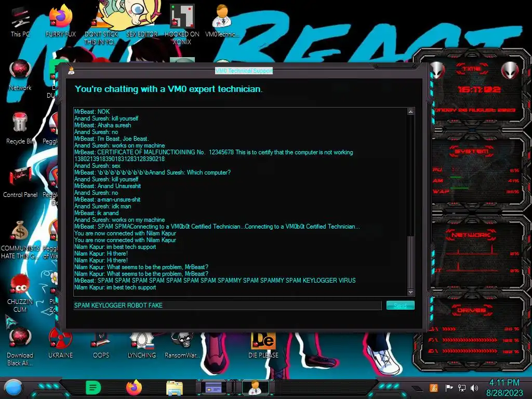Click the VM0 window technician title icon
The height and width of the screenshot is (399, 532).
pyautogui.click(x=71, y=71)
